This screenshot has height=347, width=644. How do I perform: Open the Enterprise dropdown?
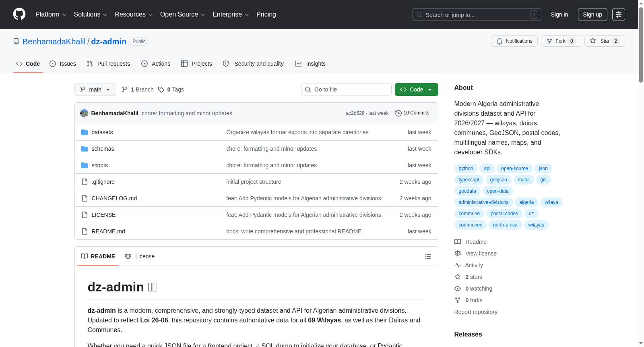231,15
